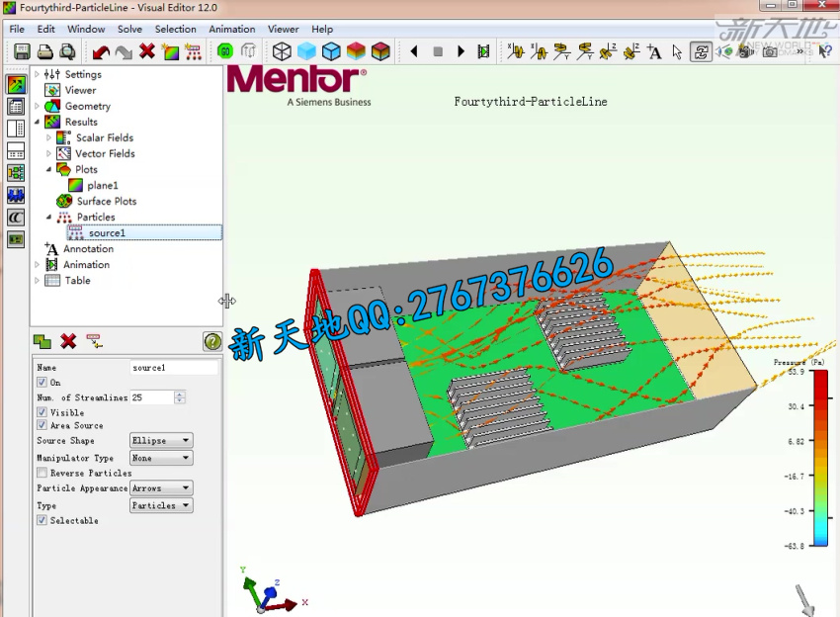Open the green help question mark icon

pos(212,341)
